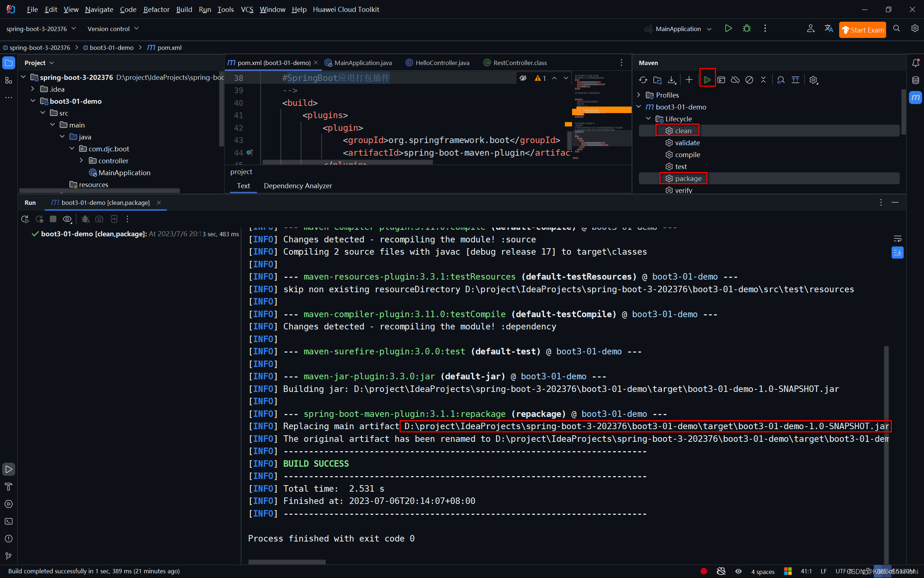
Task: Open the Version control dropdown
Action: coord(113,29)
